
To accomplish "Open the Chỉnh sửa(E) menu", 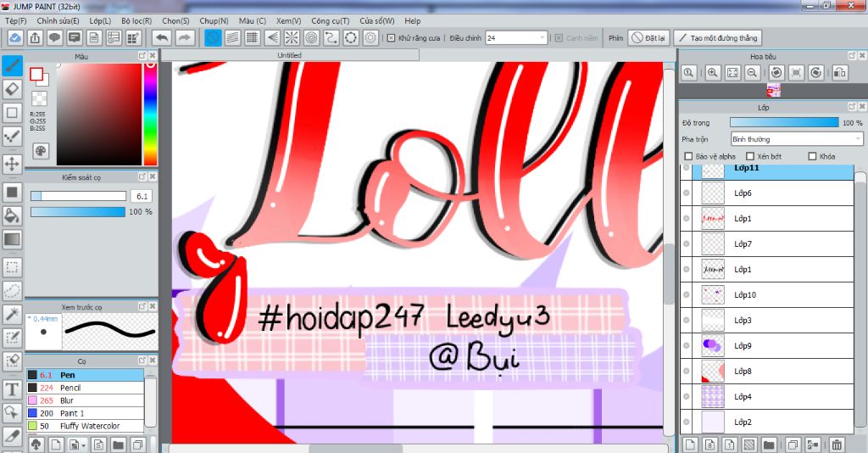I will pos(58,20).
